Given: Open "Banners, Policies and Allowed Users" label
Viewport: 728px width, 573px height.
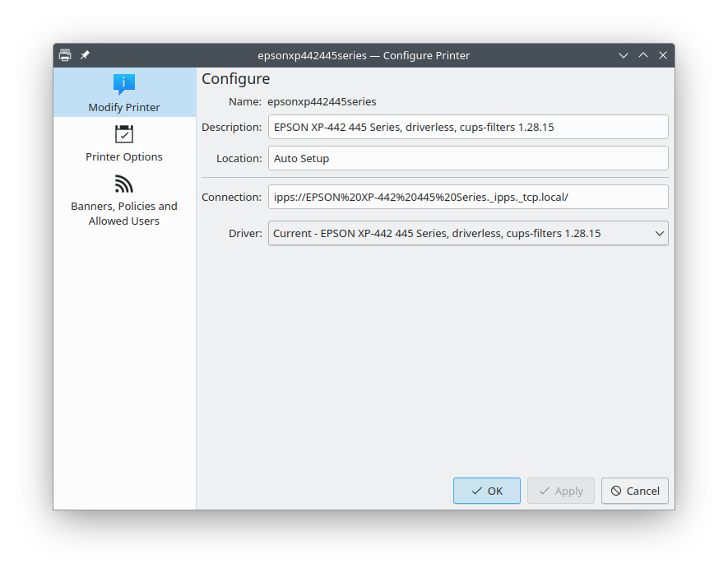Looking at the screenshot, I should coord(124,213).
